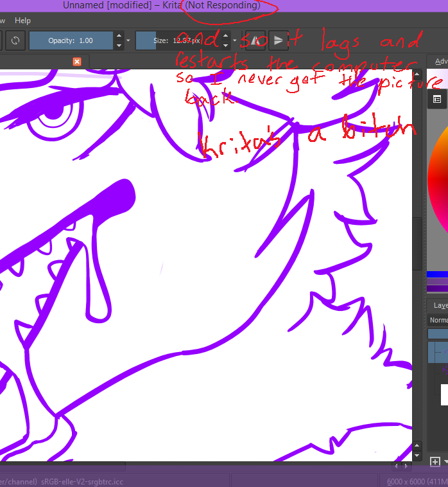Close the document tab with orange X
Viewport: 448px width, 487px height.
tap(77, 62)
